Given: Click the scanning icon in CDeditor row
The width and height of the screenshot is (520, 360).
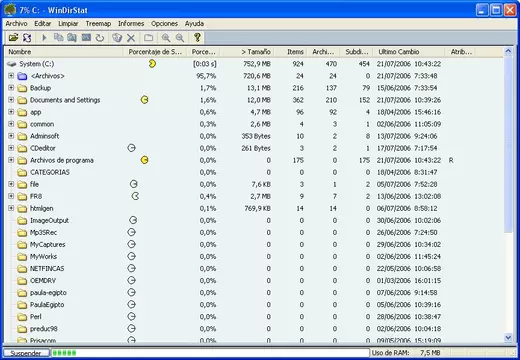Looking at the screenshot, I should pyautogui.click(x=132, y=148).
